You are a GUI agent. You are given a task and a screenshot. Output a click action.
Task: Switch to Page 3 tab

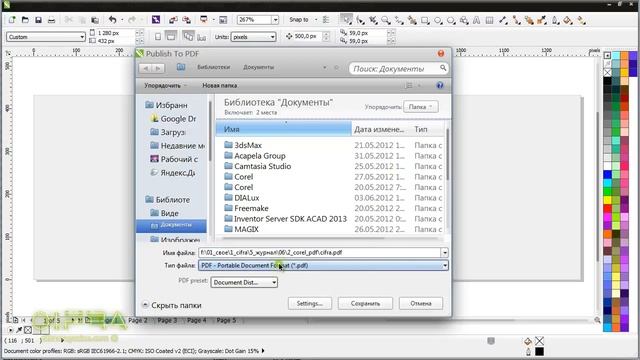tap(167, 320)
